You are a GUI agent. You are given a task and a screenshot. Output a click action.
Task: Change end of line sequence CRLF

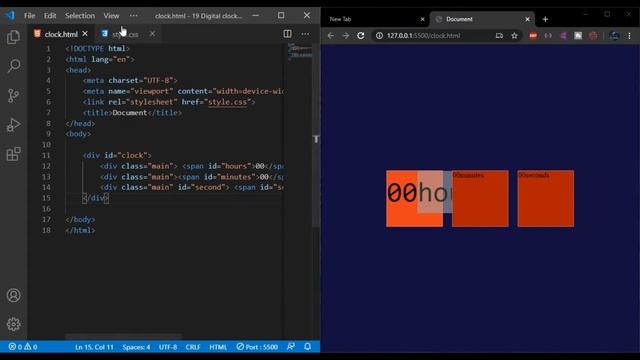(193, 347)
